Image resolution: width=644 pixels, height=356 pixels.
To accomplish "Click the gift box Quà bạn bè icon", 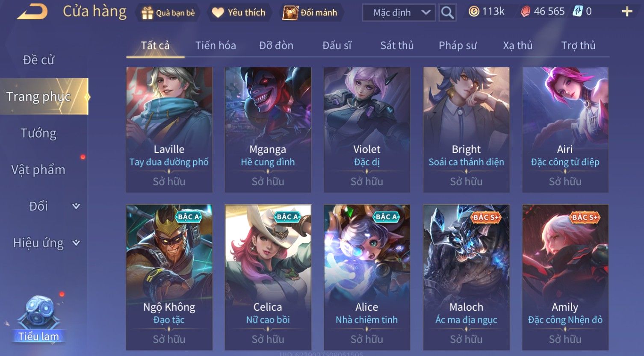I will pyautogui.click(x=147, y=13).
